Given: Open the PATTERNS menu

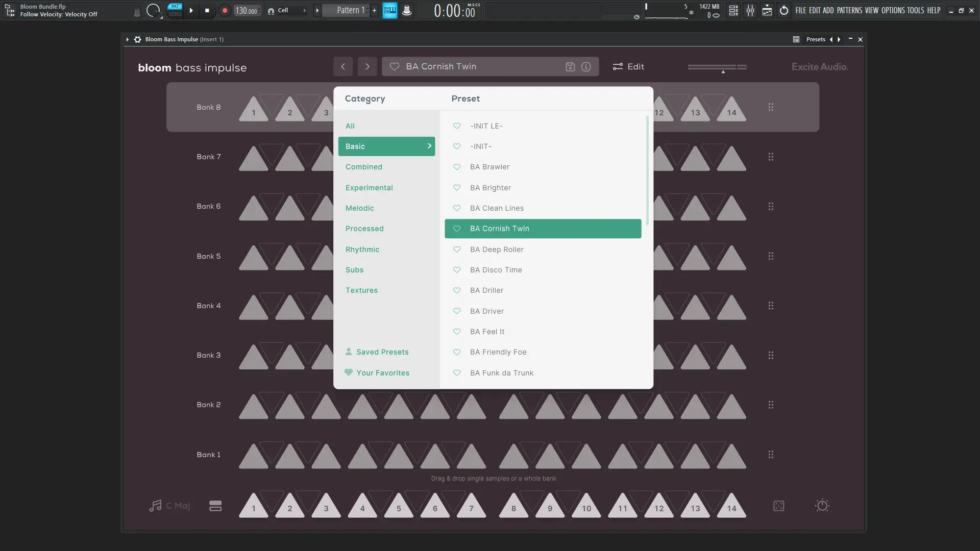Looking at the screenshot, I should [x=849, y=10].
